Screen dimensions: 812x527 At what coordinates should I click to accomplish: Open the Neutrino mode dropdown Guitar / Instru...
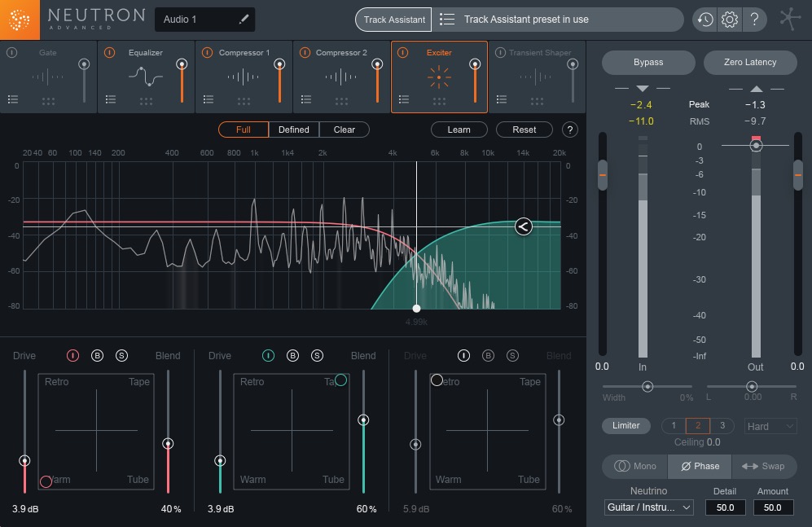click(x=648, y=507)
